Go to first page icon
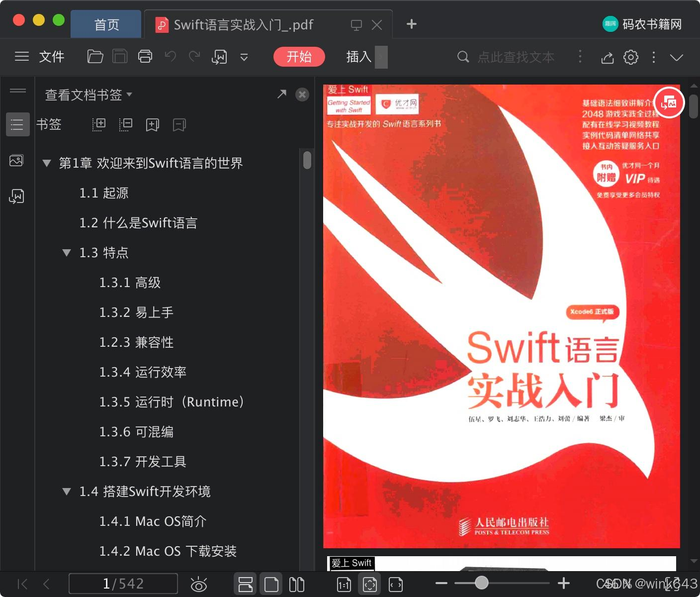Viewport: 700px width, 597px height. point(22,584)
